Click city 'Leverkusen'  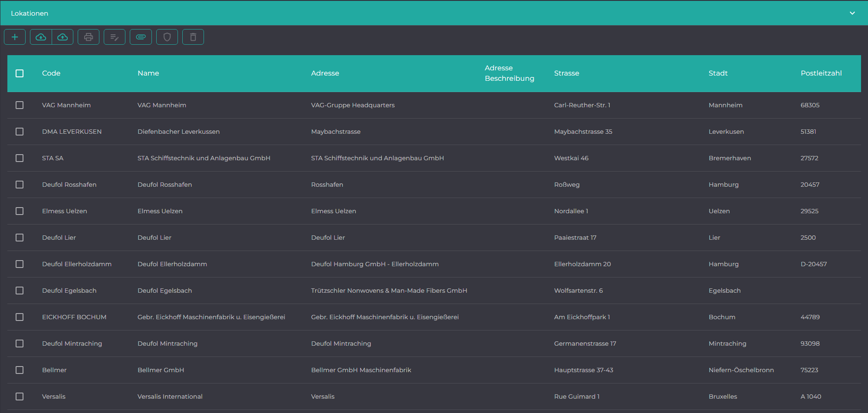pos(726,132)
